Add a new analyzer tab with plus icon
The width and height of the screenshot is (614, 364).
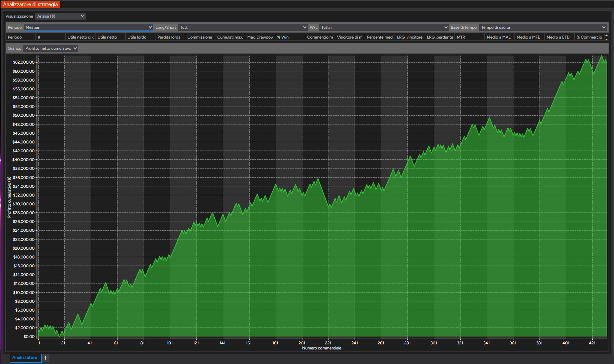[45, 358]
